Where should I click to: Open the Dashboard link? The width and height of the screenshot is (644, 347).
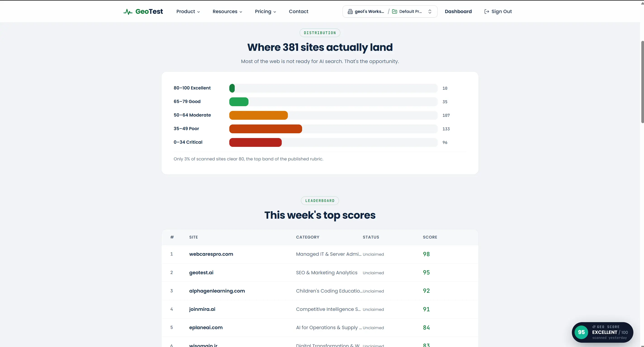458,12
